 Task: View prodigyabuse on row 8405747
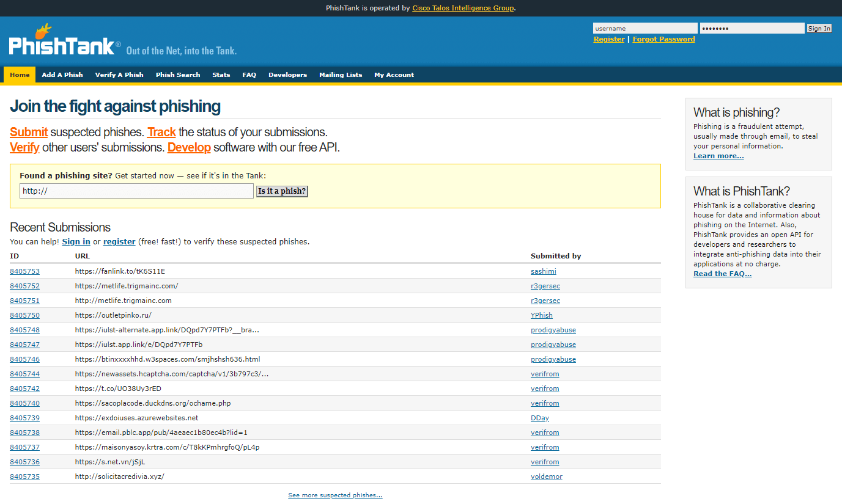(553, 345)
